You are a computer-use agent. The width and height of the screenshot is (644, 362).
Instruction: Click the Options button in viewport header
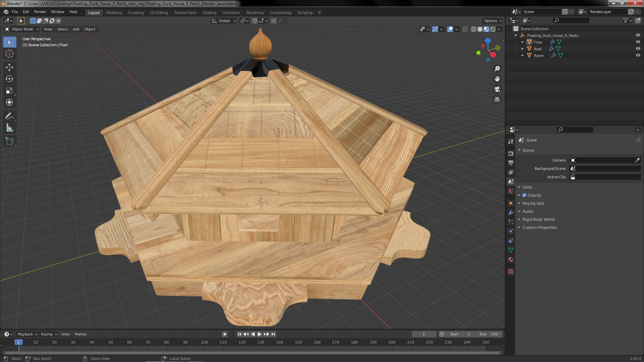pyautogui.click(x=492, y=21)
